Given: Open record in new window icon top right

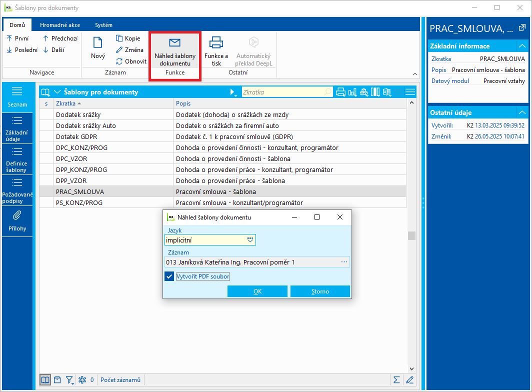Looking at the screenshot, I should click(522, 28).
